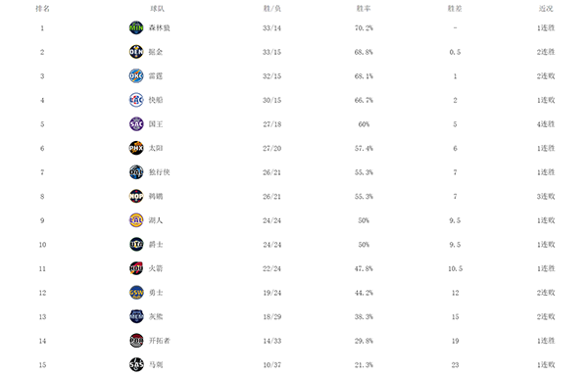Select the Thunder OKC logo icon
Viewport: 588px width, 376px height.
click(x=136, y=76)
